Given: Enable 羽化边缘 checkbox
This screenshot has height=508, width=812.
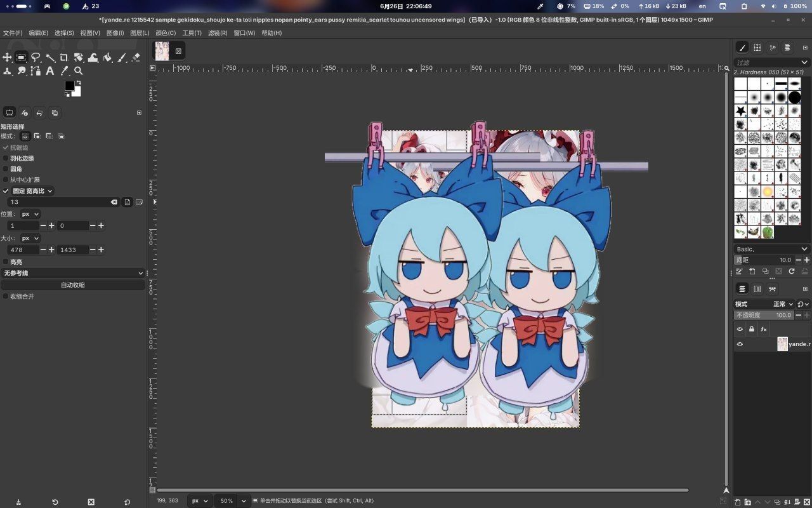Looking at the screenshot, I should click(6, 158).
